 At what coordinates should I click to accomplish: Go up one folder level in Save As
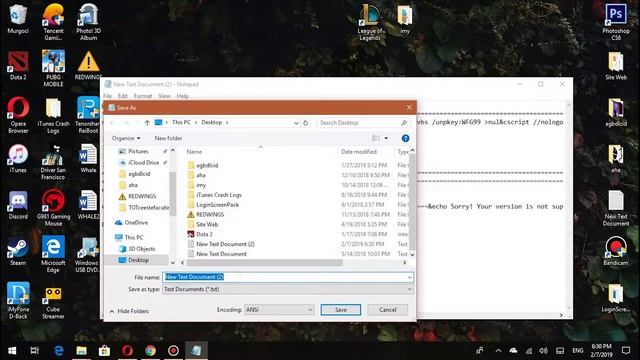click(x=147, y=122)
